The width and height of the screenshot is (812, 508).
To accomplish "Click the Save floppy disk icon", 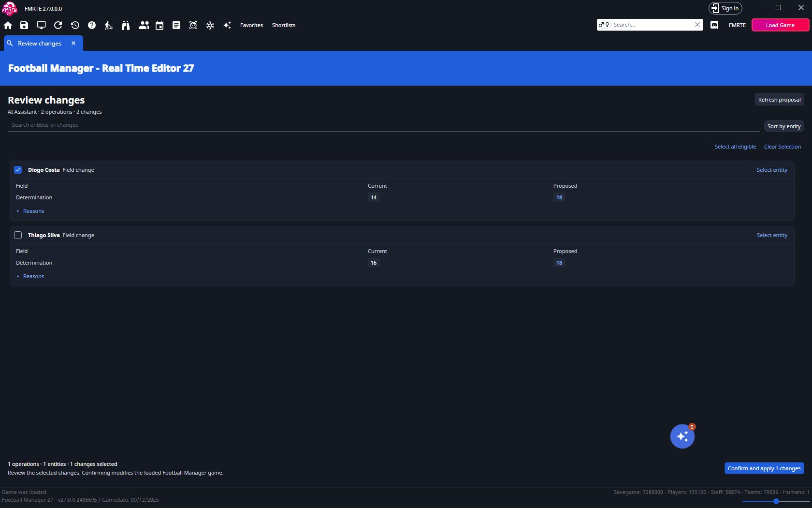I will tap(24, 25).
